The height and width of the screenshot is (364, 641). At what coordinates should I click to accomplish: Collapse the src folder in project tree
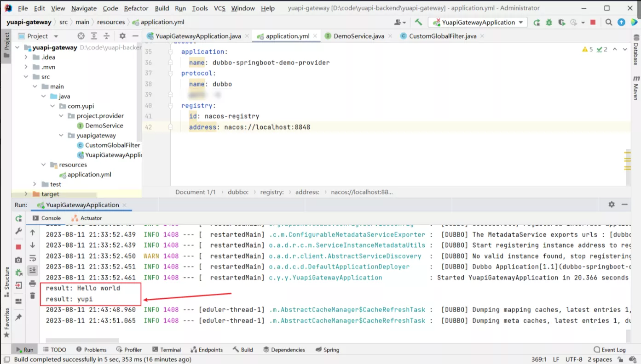click(x=26, y=77)
